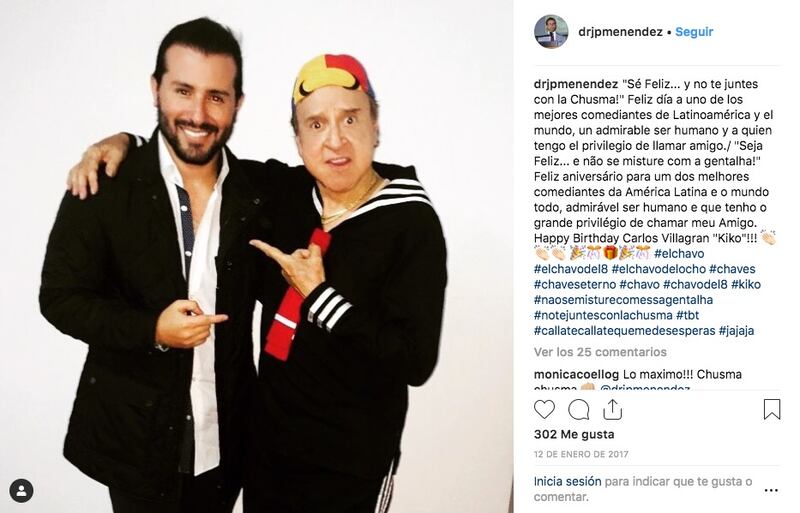Open the #kiko hashtag
800x513 pixels.
[745, 284]
